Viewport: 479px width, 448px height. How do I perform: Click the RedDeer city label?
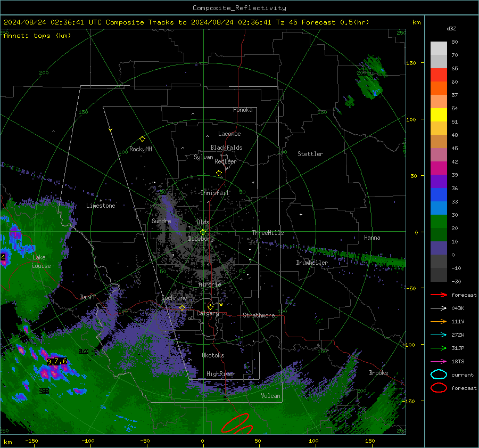pyautogui.click(x=226, y=161)
